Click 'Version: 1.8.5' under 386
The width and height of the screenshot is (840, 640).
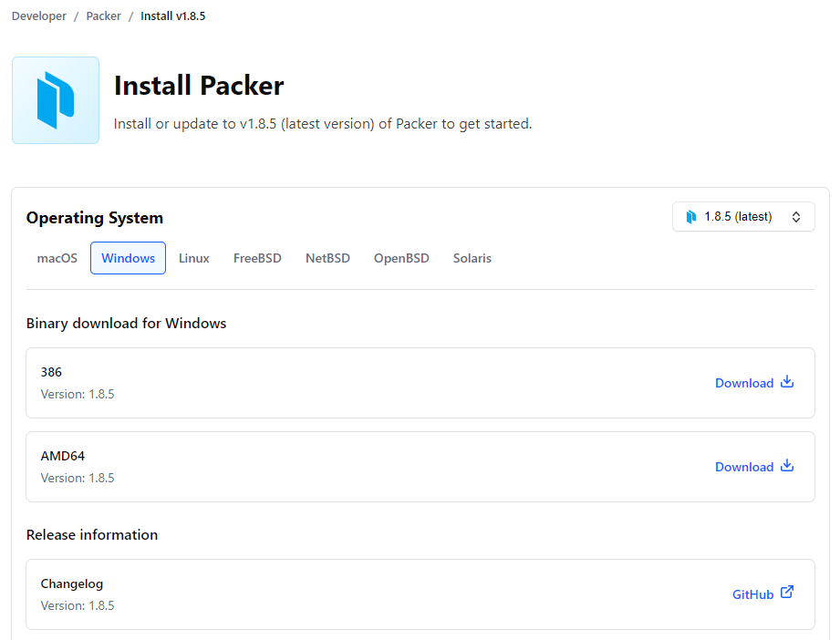point(78,394)
